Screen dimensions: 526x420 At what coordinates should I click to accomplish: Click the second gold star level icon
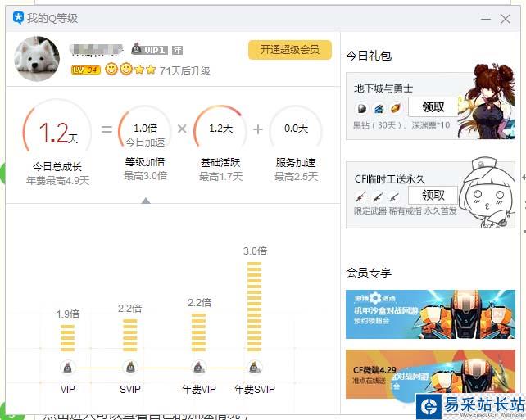click(x=151, y=70)
